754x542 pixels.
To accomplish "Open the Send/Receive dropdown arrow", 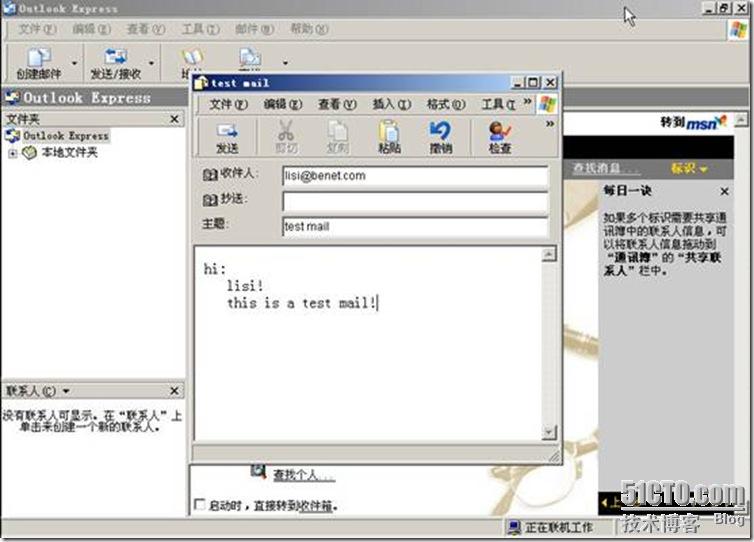I will [151, 63].
